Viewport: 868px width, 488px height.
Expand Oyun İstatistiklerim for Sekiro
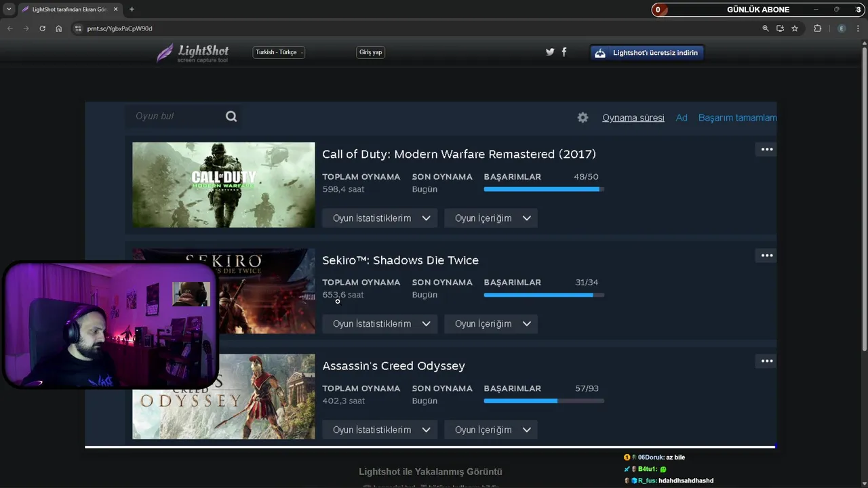click(x=381, y=324)
